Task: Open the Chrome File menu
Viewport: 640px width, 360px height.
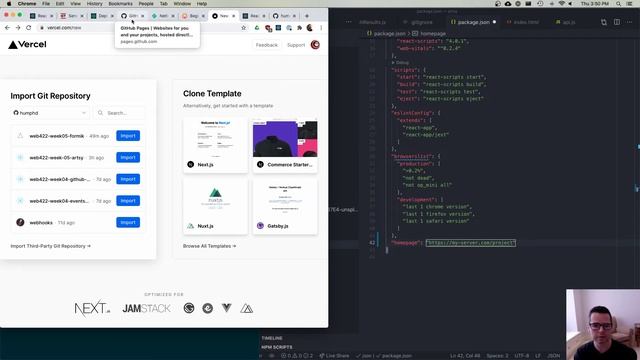Action: tap(46, 4)
